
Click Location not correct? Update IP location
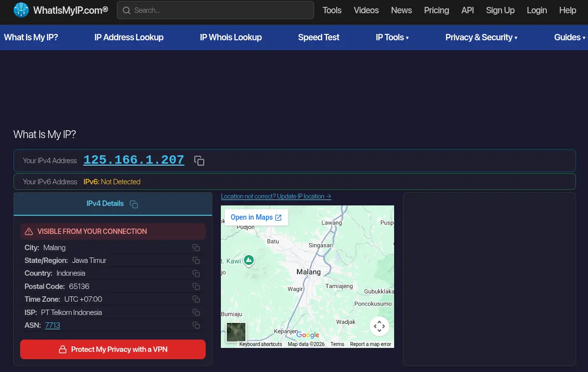click(276, 197)
